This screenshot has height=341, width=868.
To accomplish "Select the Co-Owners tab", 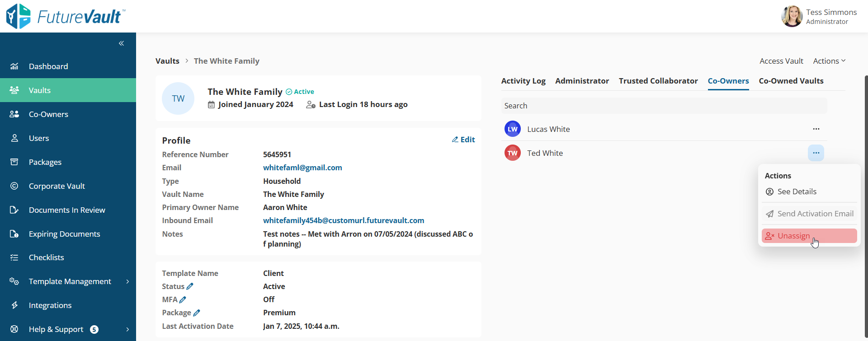I will (x=728, y=81).
